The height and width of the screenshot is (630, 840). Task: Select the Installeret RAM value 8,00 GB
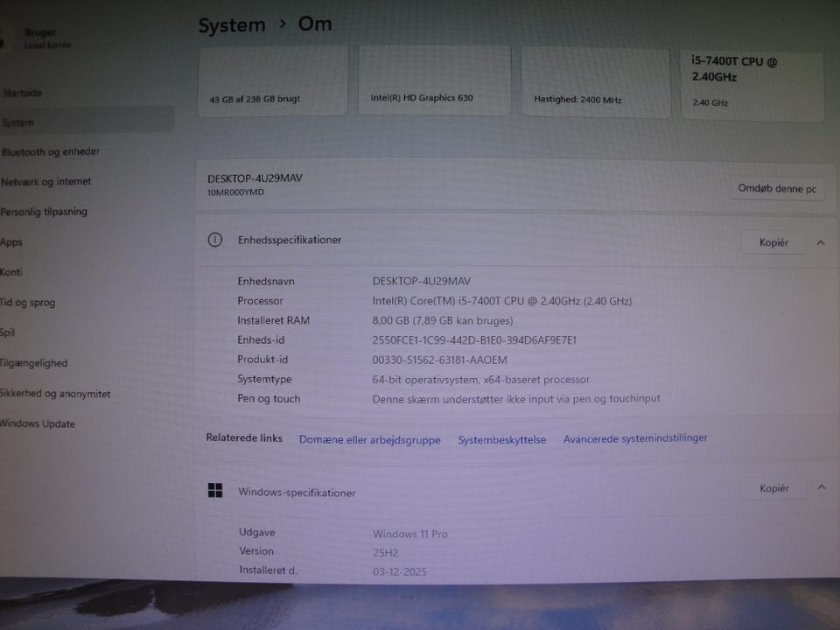tap(443, 321)
